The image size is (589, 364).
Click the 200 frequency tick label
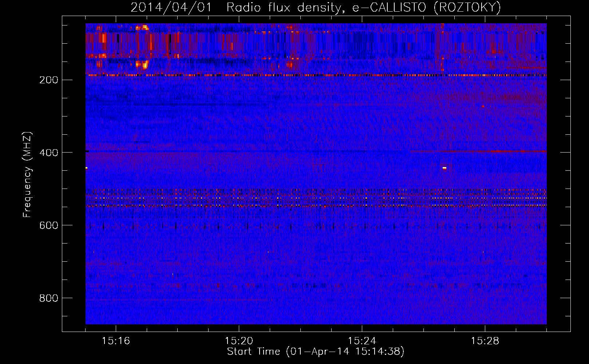coord(49,80)
